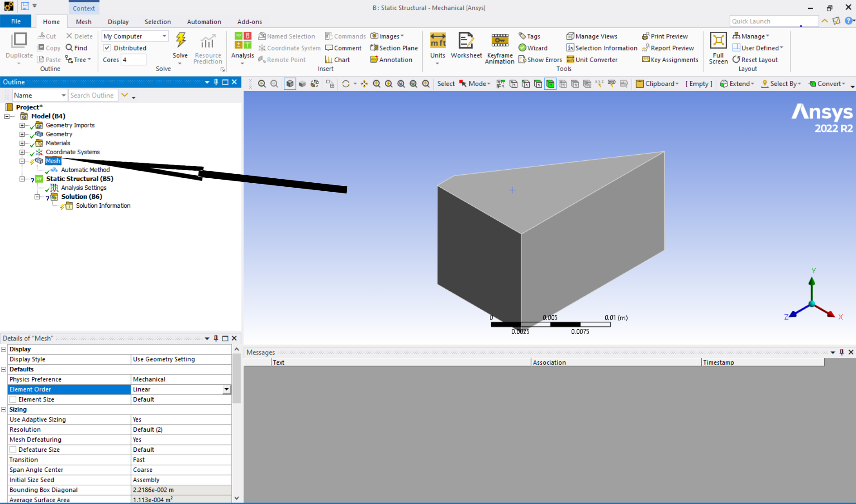
Task: Open the Worksheet view
Action: pyautogui.click(x=466, y=45)
